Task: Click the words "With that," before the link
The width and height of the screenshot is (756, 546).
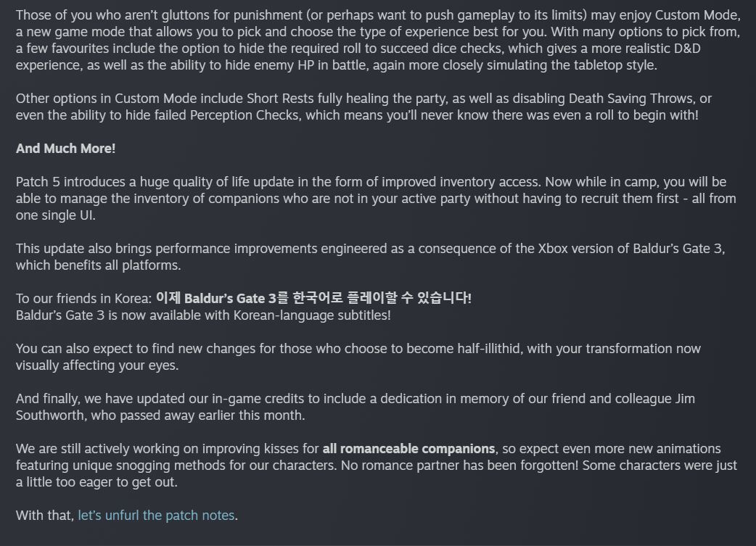Action: pos(45,516)
